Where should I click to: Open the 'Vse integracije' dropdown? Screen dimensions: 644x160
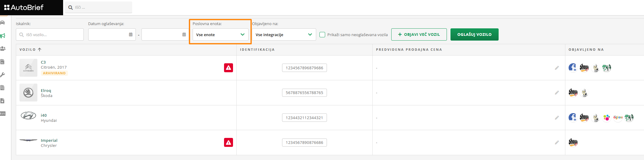[x=284, y=35]
